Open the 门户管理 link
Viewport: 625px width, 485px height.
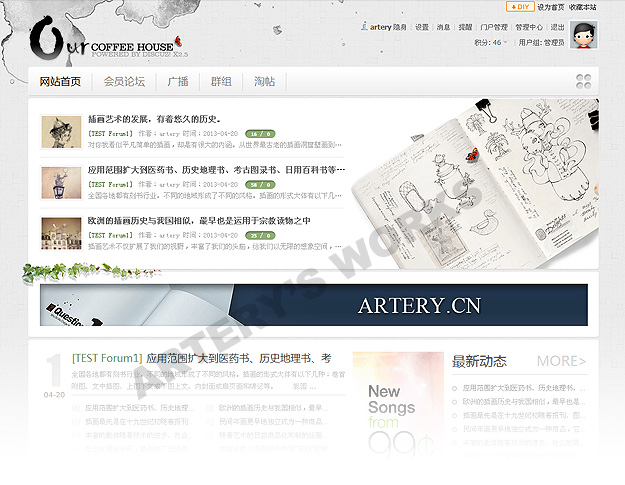(x=493, y=28)
